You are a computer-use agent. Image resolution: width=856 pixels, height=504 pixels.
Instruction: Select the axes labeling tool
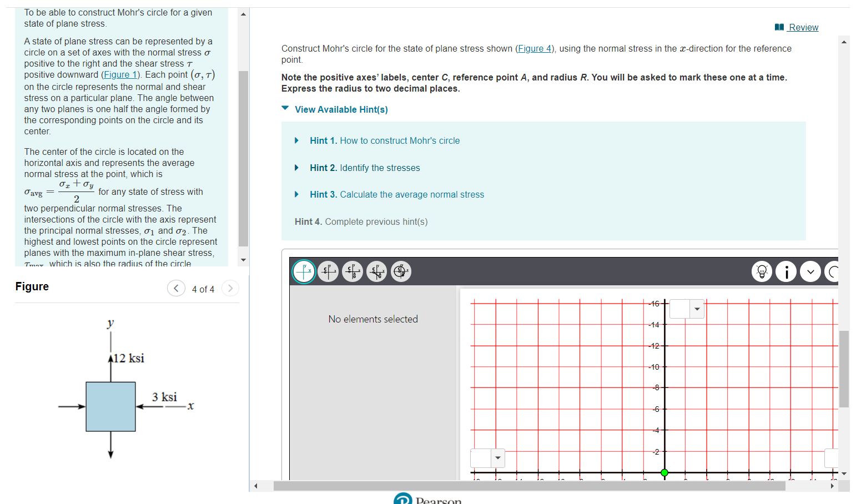click(x=304, y=271)
